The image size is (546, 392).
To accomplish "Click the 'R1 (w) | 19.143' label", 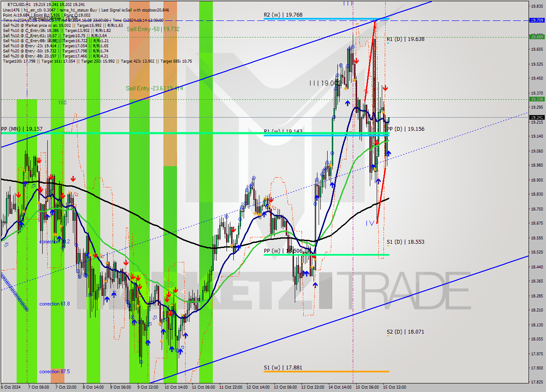I will tap(283, 132).
